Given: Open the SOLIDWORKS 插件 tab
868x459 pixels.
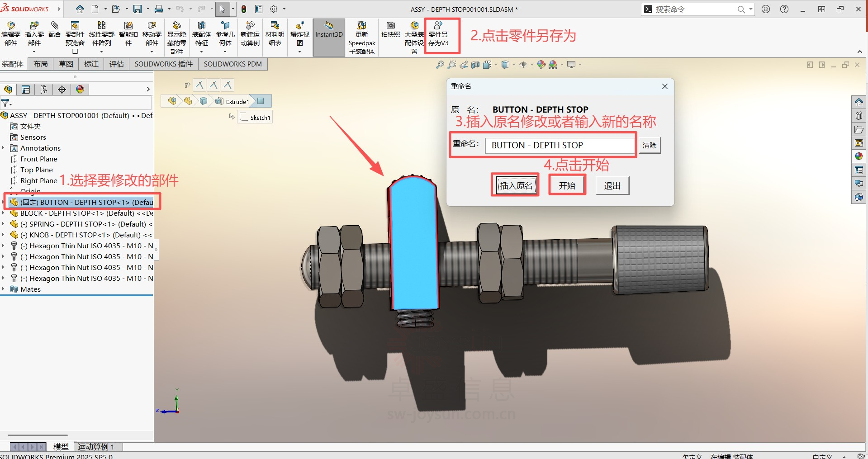Looking at the screenshot, I should (164, 64).
